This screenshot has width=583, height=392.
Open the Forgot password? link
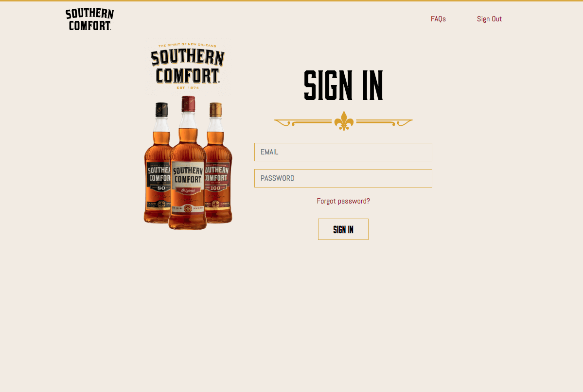coord(343,201)
